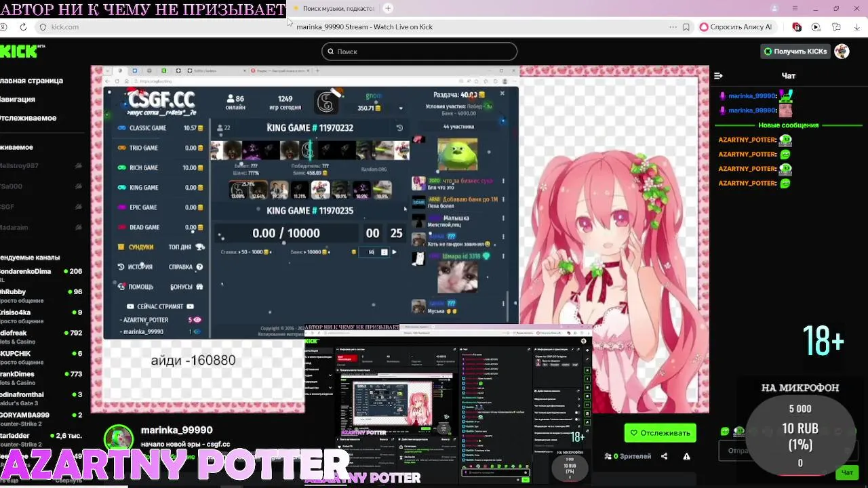The height and width of the screenshot is (488, 868).
Task: Open Отслеживаемое in the sidebar
Action: (28, 118)
